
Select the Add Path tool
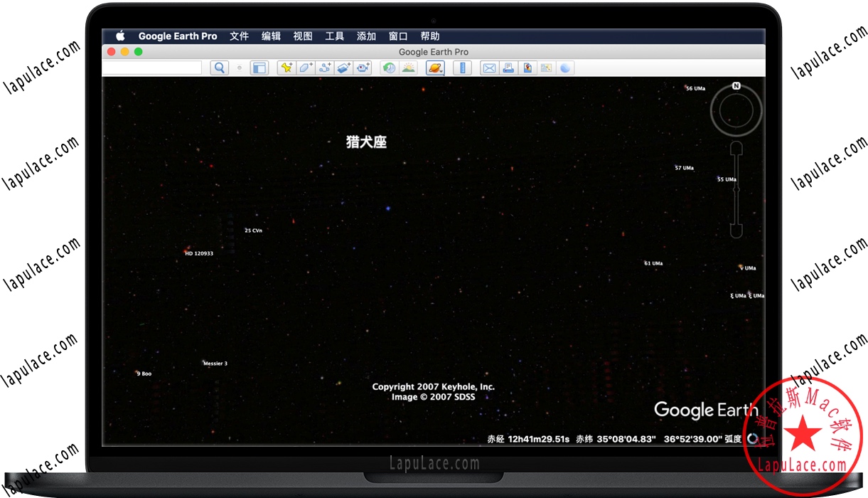pos(325,68)
